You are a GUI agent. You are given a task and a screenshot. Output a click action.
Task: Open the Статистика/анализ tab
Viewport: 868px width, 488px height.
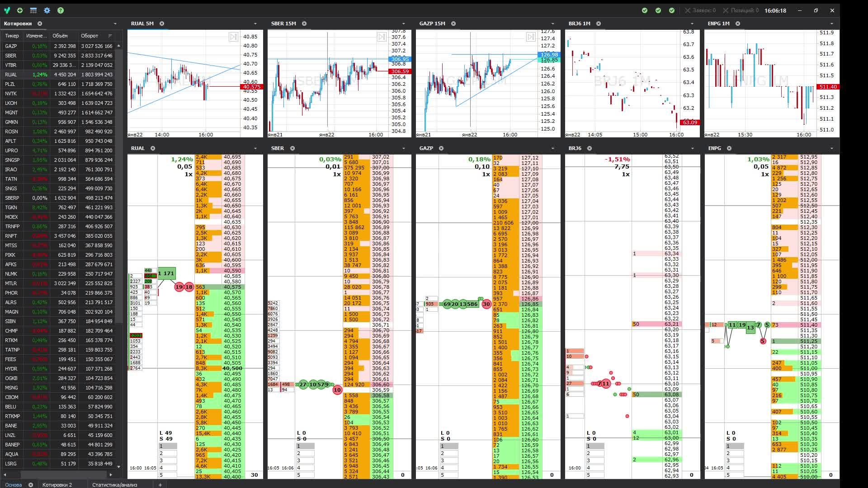pyautogui.click(x=114, y=485)
